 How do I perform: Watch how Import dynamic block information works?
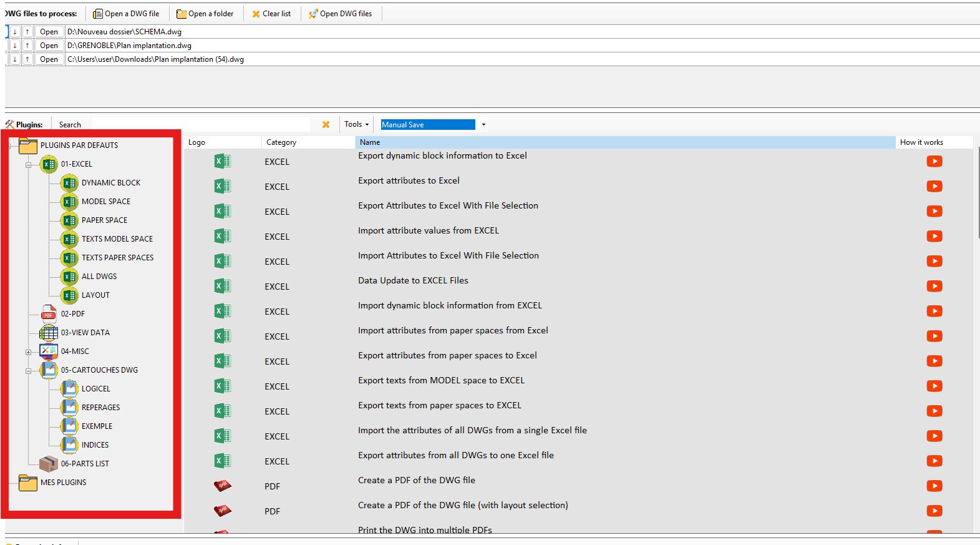click(934, 311)
